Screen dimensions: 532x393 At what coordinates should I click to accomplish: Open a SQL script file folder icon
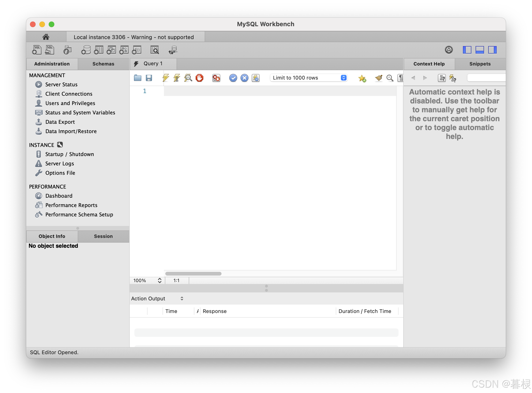pos(137,78)
